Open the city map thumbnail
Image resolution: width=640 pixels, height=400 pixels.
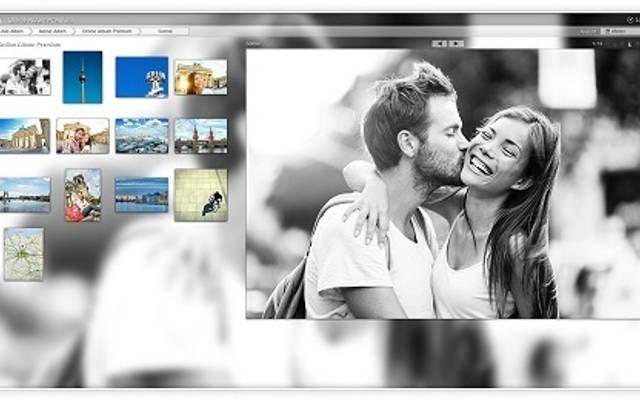(24, 254)
